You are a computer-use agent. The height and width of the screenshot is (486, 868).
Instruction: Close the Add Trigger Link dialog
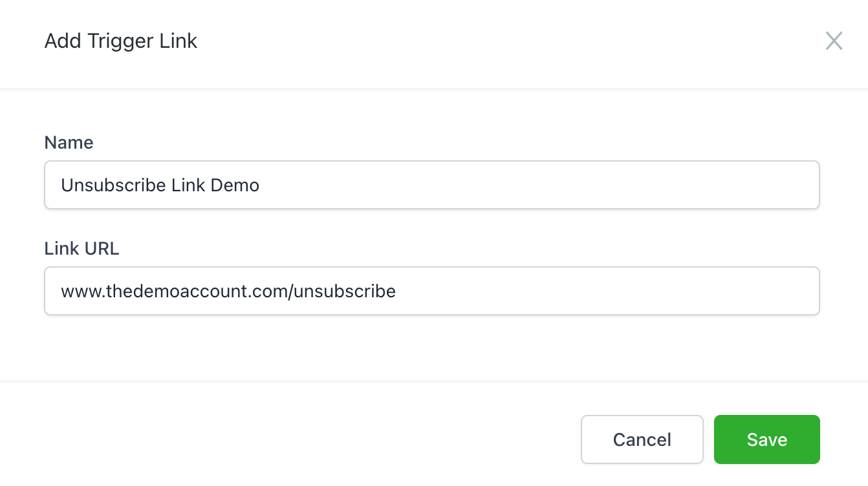[834, 41]
